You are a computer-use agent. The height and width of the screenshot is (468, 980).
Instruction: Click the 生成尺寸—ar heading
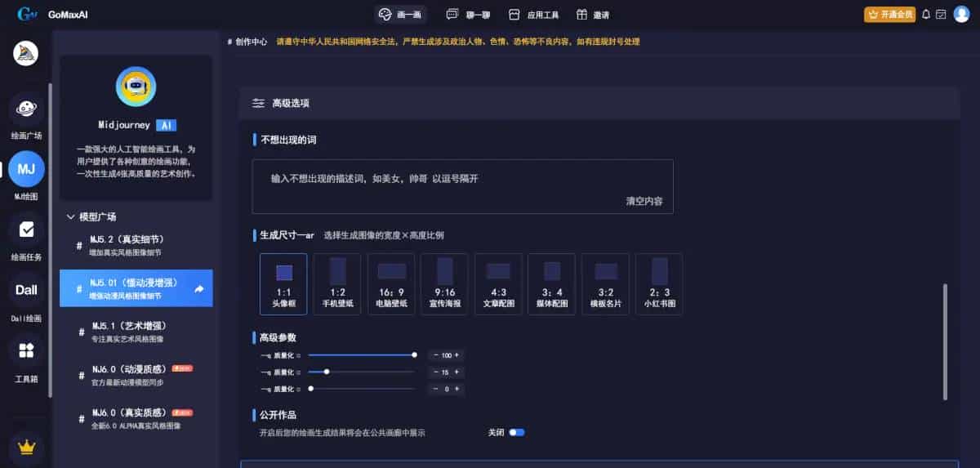tap(287, 235)
